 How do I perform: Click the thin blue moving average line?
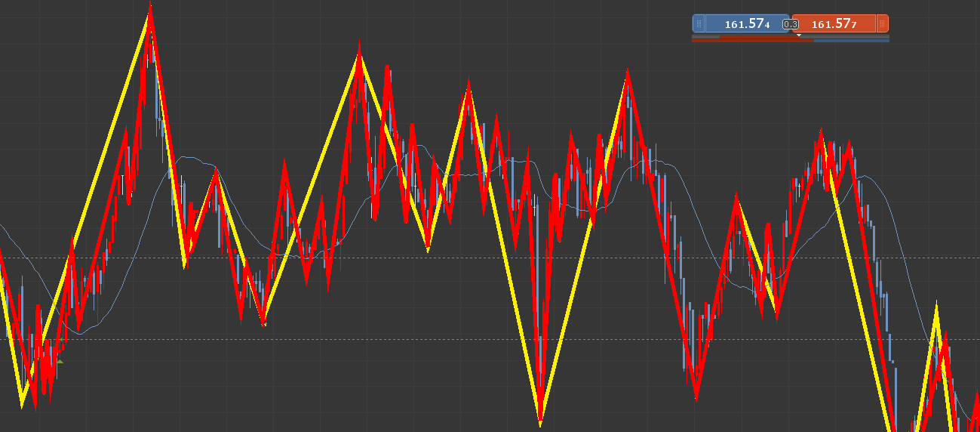tap(192, 159)
